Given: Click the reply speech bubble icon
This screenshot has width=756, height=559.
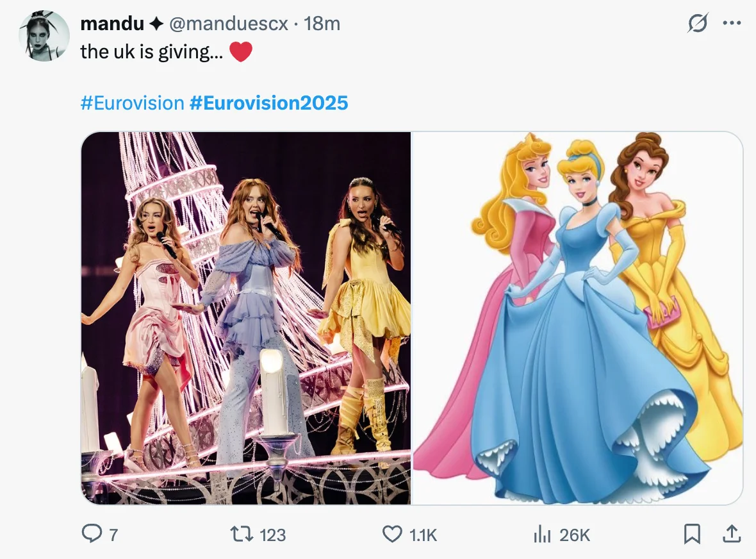Looking at the screenshot, I should (93, 534).
